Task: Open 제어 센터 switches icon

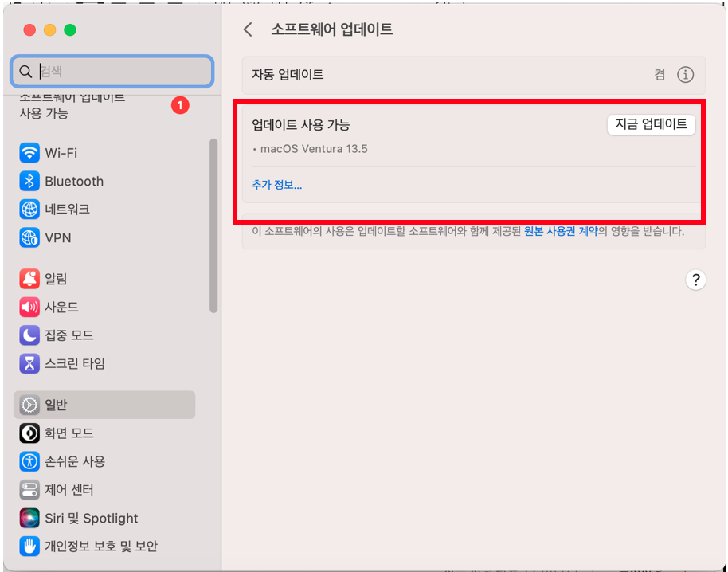Action: coord(29,490)
